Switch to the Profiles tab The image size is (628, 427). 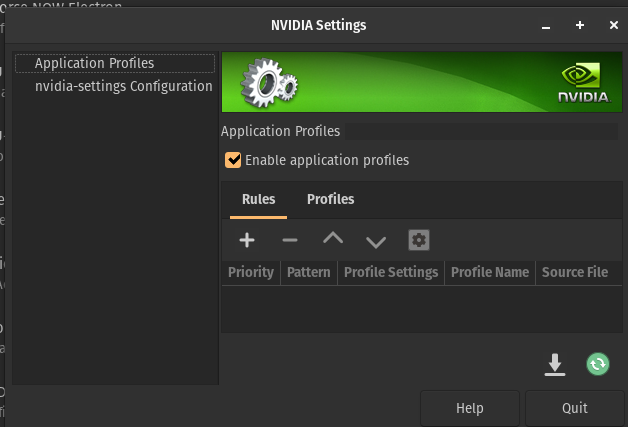pos(330,199)
